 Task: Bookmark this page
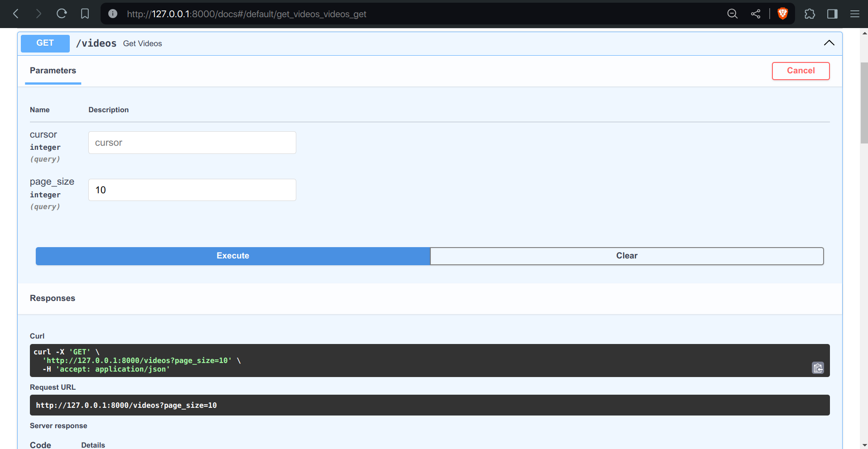pyautogui.click(x=85, y=14)
